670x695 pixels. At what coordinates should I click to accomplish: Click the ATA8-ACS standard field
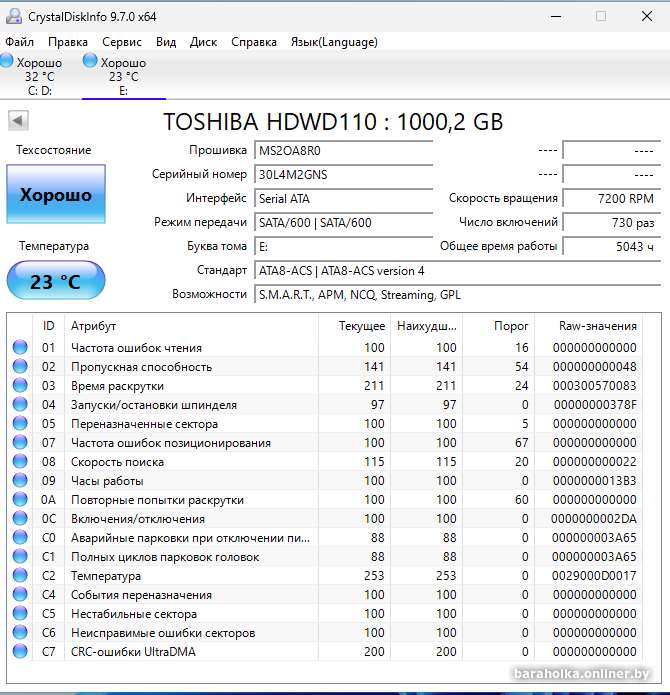click(457, 270)
